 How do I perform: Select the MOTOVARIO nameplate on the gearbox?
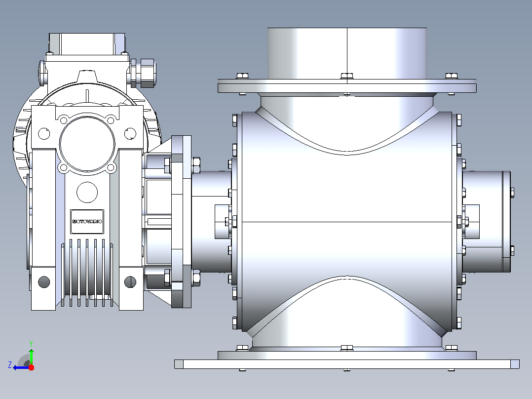pos(87,221)
